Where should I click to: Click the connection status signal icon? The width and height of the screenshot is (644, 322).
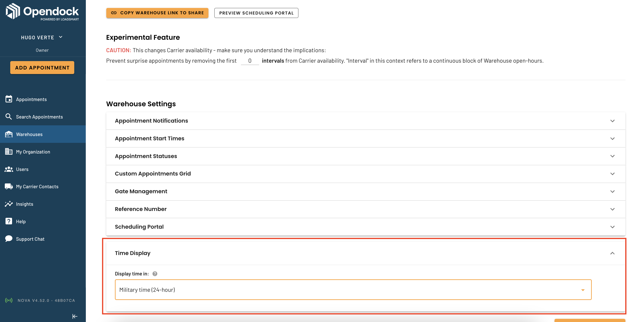tap(9, 300)
